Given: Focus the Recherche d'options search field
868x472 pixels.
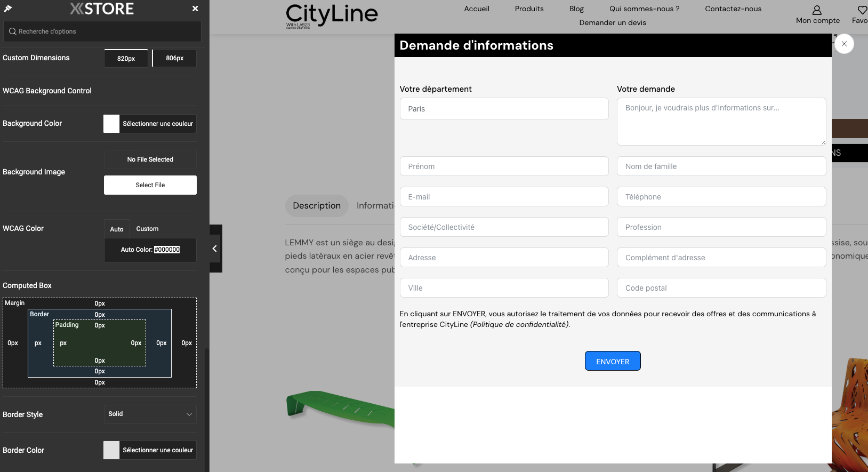Looking at the screenshot, I should point(102,31).
